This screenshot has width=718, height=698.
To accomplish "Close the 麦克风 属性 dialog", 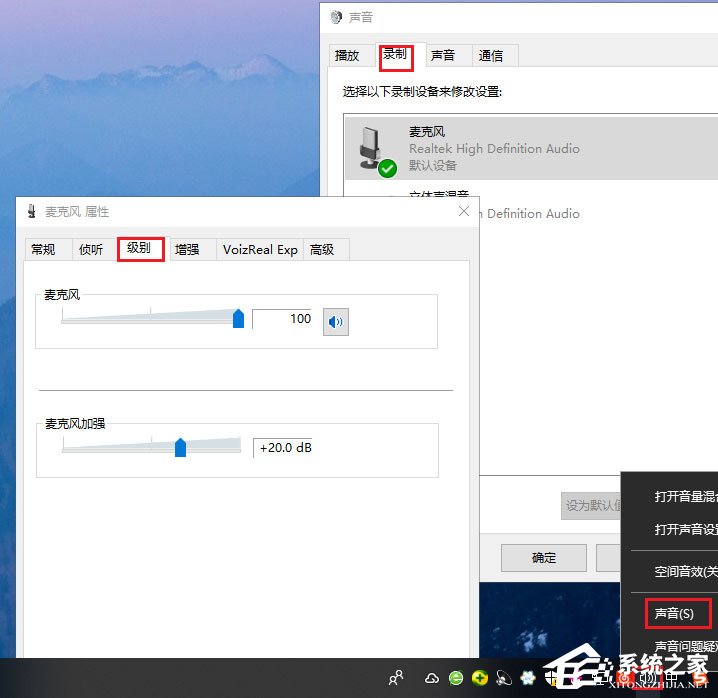I will (464, 211).
